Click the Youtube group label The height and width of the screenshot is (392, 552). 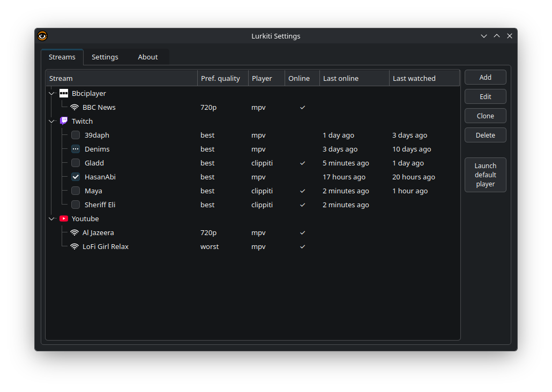click(85, 218)
